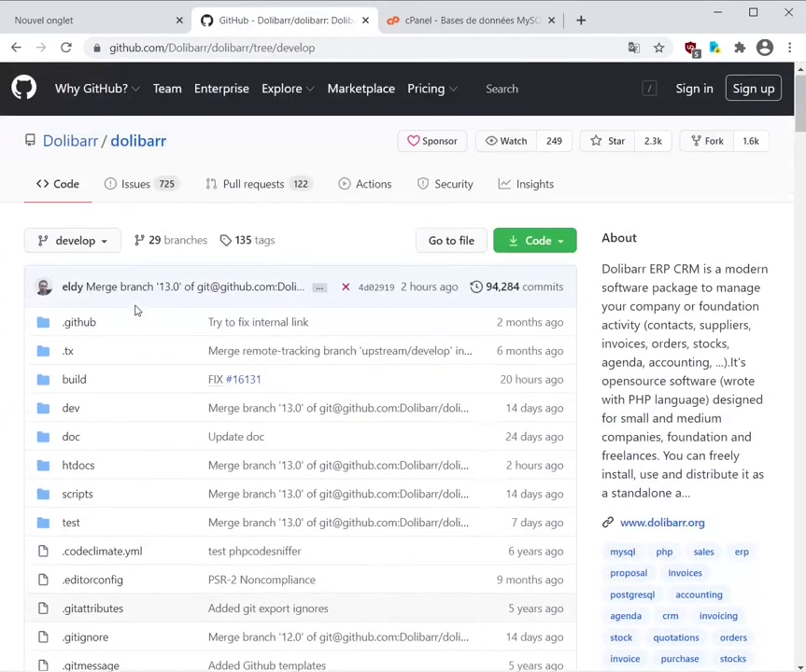
Task: Open the browser extensions puzzle icon
Action: click(x=740, y=48)
